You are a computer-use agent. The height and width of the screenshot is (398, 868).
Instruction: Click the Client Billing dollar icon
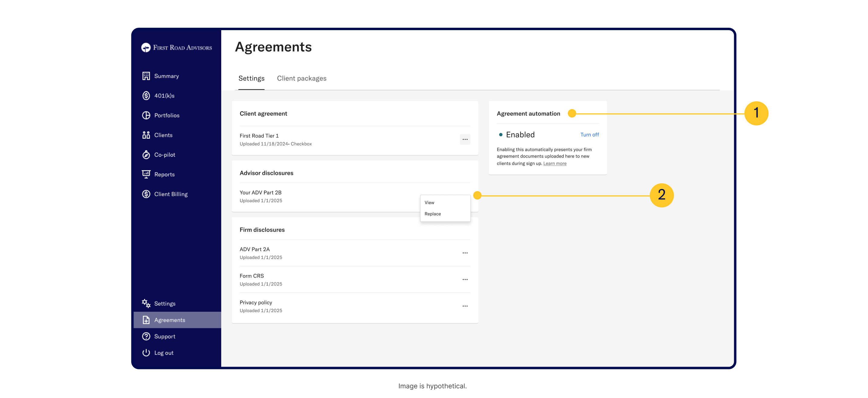coord(146,194)
